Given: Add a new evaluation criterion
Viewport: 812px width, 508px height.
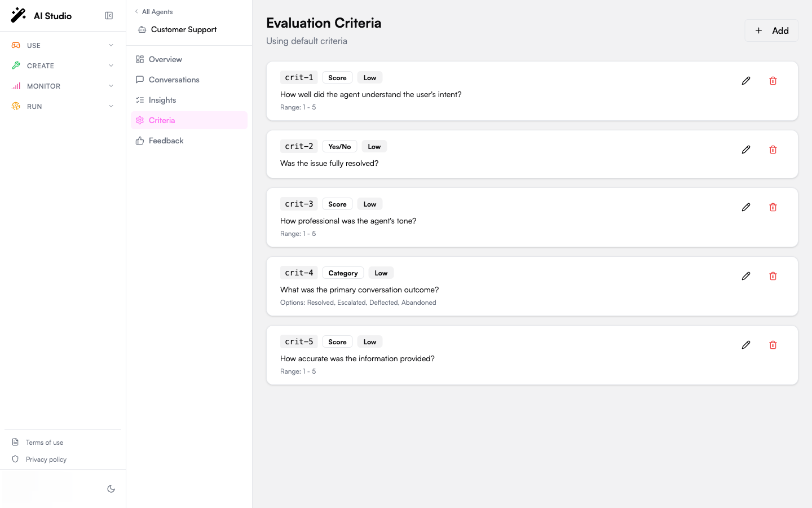Looking at the screenshot, I should [x=771, y=30].
